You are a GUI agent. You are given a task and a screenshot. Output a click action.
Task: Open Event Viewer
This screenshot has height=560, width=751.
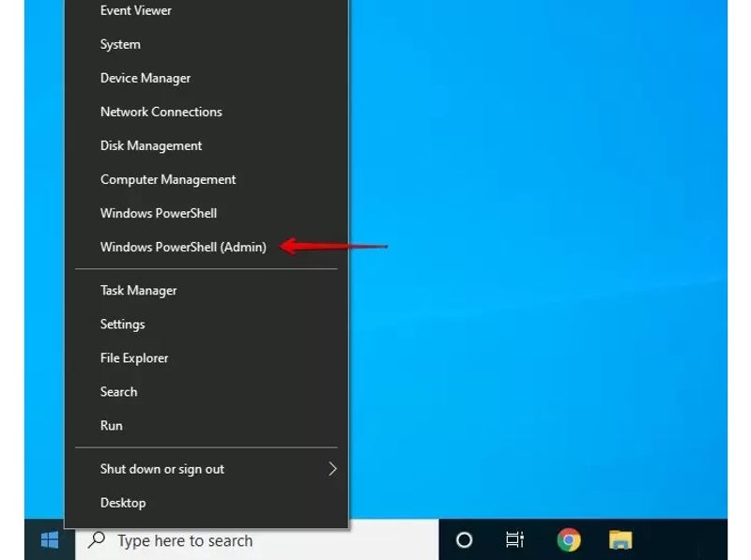coord(135,10)
